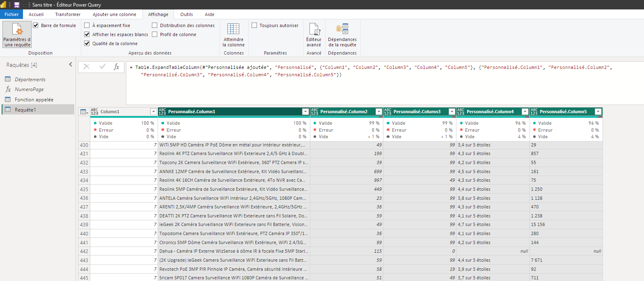Open quick access toolbar dropdown arrow
Viewport: 644px width, 281px height.
pos(24,5)
